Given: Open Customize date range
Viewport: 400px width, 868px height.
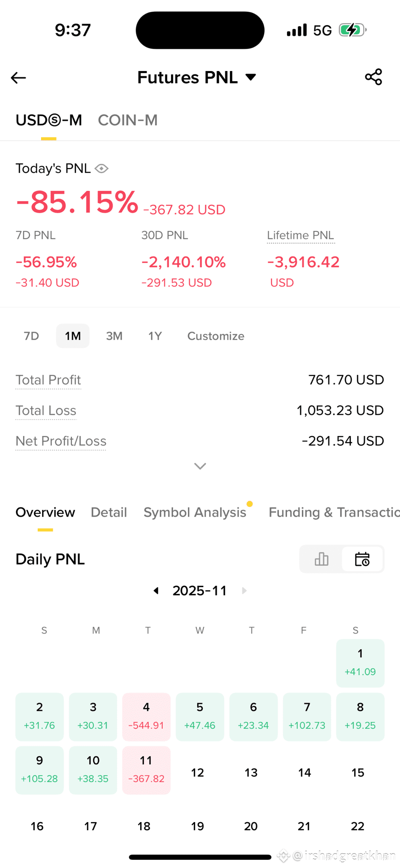Looking at the screenshot, I should click(215, 336).
